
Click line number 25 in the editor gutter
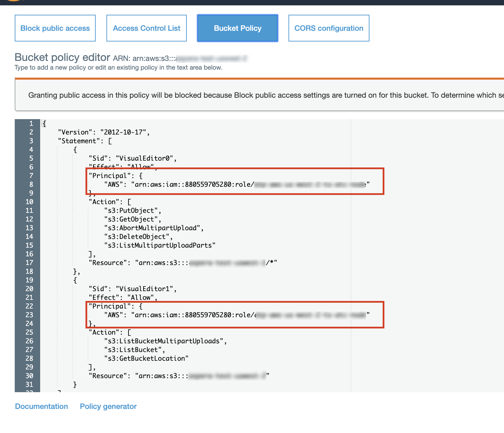point(29,332)
